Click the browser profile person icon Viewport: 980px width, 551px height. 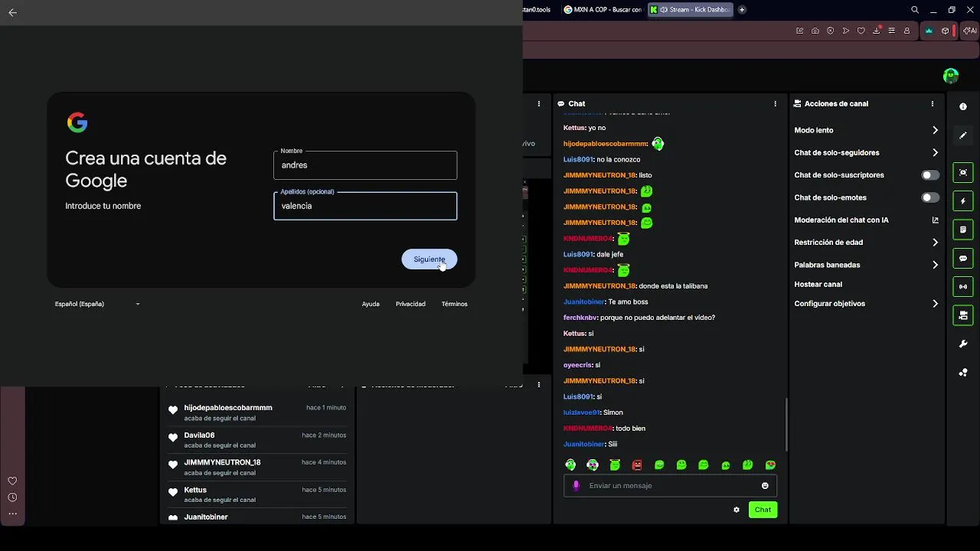[x=907, y=31]
